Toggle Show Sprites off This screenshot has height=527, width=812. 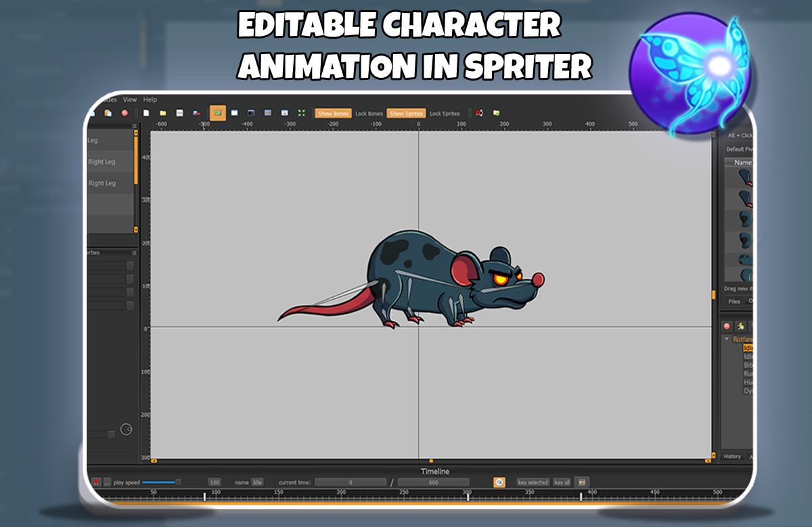[407, 113]
